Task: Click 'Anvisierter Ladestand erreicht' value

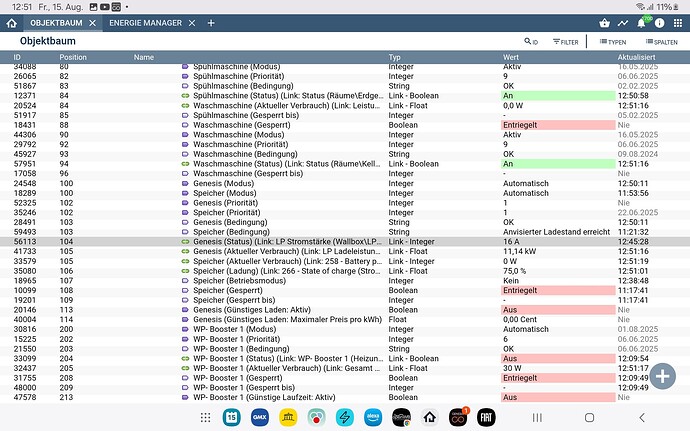Action: tap(557, 232)
